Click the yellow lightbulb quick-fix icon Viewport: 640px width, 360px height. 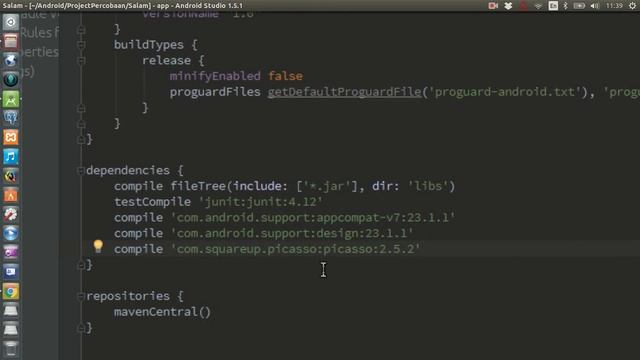[x=98, y=246]
